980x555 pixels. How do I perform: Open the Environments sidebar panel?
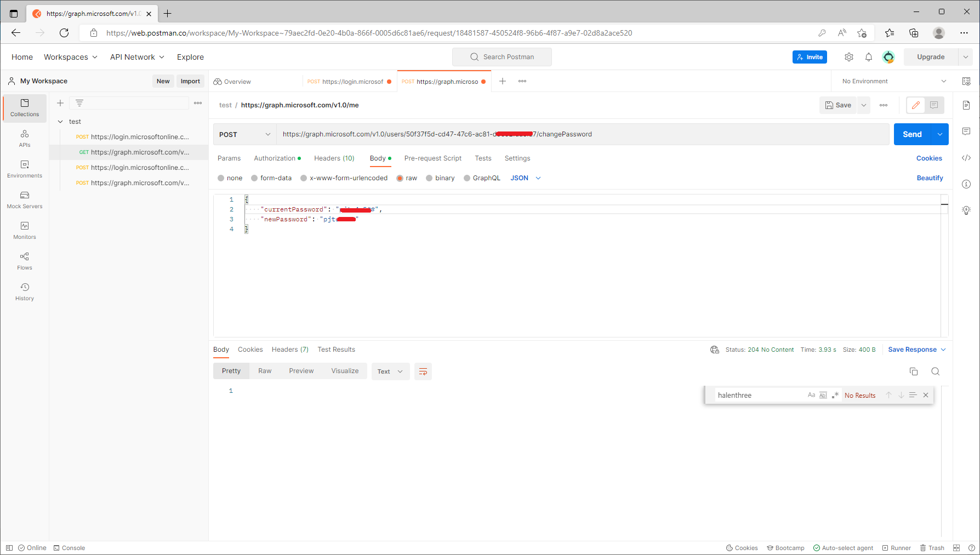pos(25,169)
